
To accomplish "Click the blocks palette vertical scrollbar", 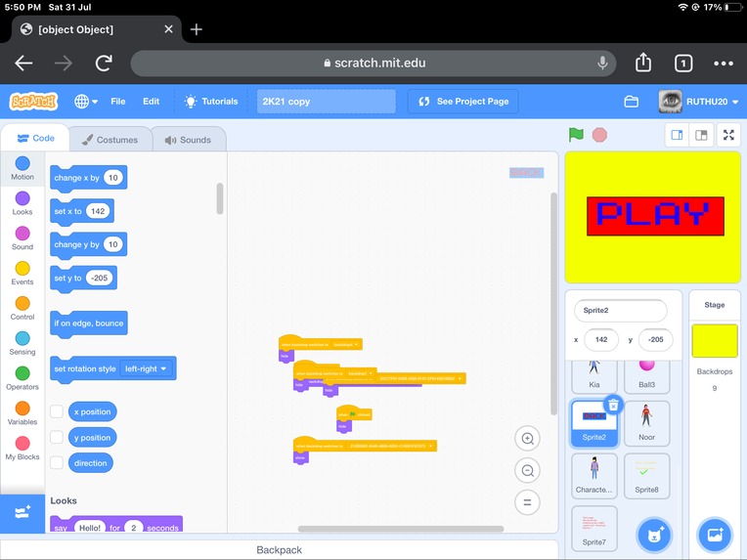I will pyautogui.click(x=220, y=198).
